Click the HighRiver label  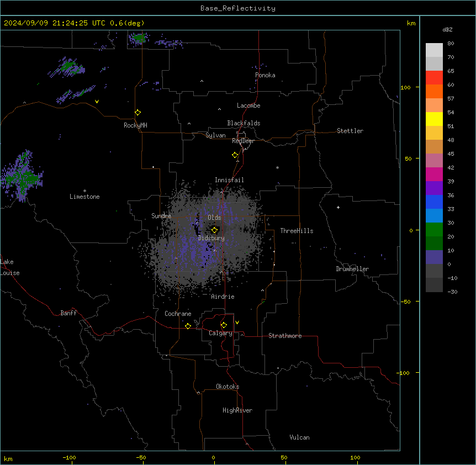(237, 410)
